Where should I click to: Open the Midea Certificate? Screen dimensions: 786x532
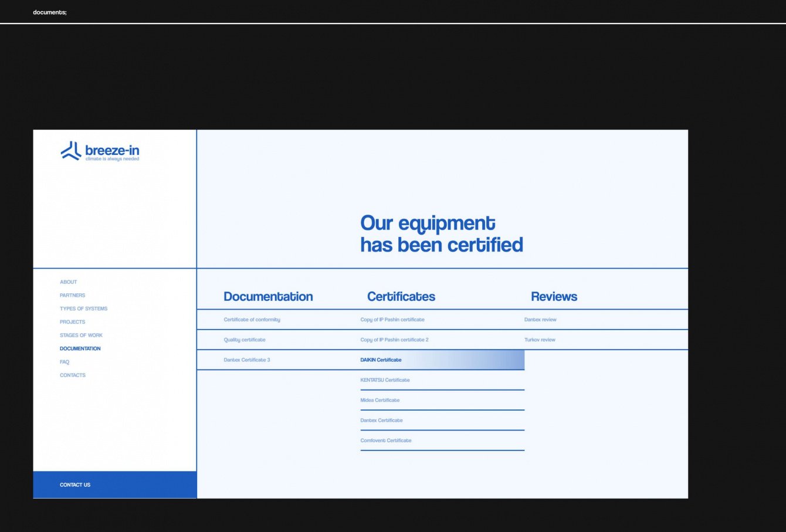point(380,400)
